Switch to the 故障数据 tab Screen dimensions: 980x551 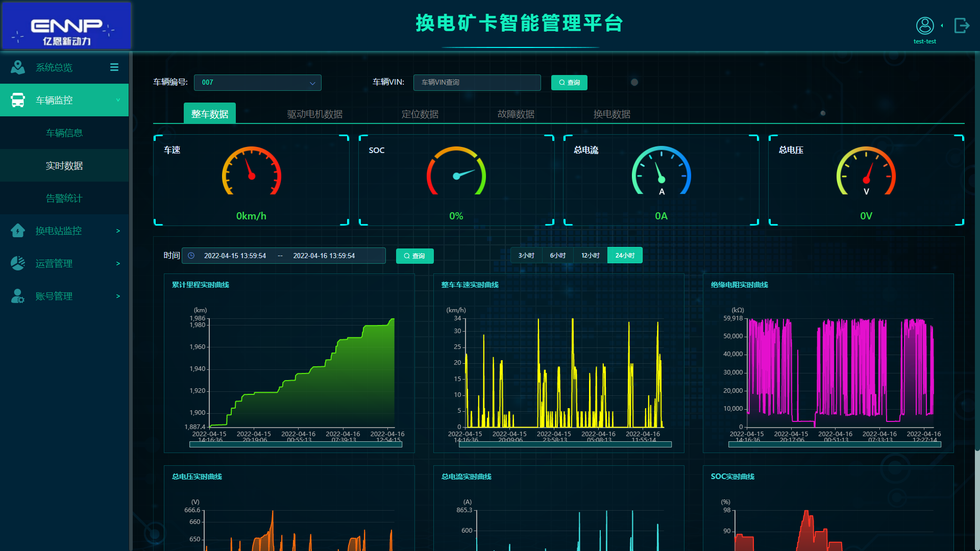tap(516, 114)
